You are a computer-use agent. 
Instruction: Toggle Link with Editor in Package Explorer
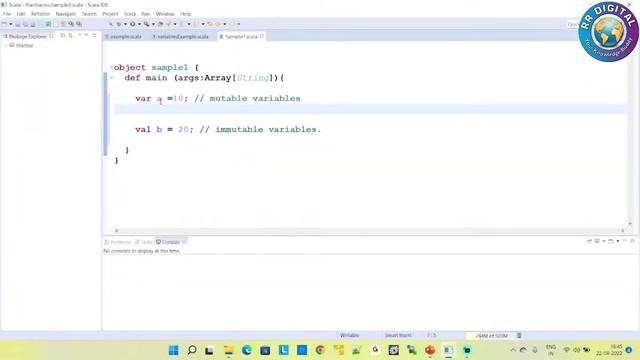(70, 36)
